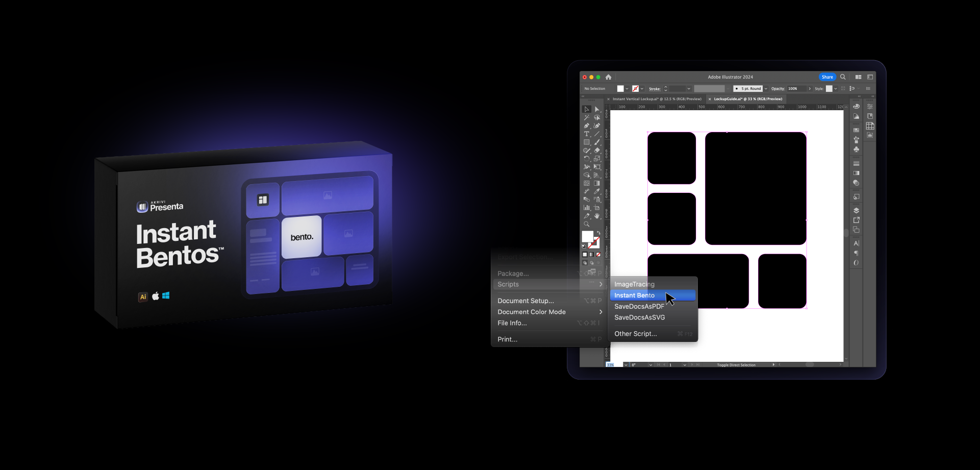Viewport: 980px width, 470px height.
Task: Open zoom level dropdown in status bar
Action: point(626,365)
